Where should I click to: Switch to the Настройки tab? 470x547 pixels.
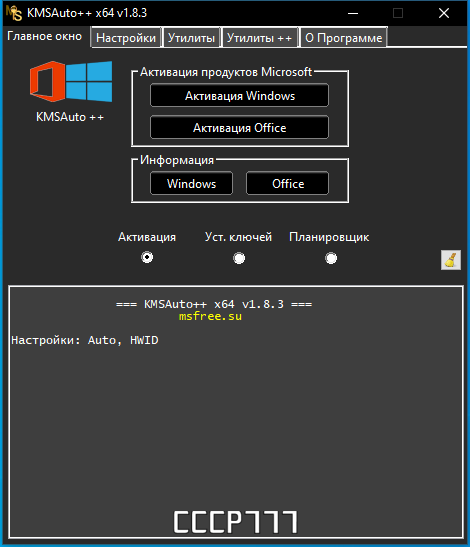click(126, 38)
